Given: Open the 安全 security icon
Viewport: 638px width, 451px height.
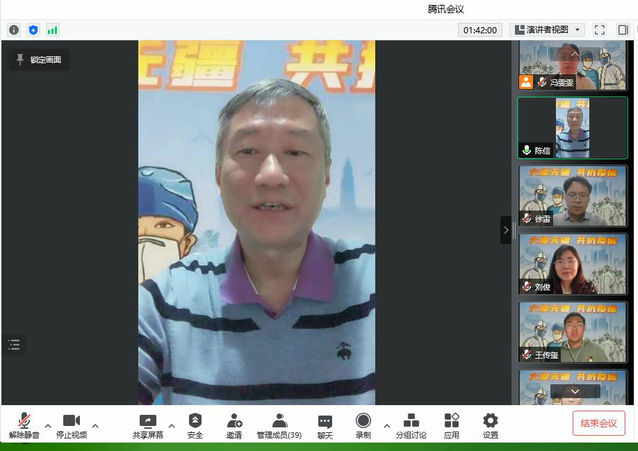Looking at the screenshot, I should 195,425.
